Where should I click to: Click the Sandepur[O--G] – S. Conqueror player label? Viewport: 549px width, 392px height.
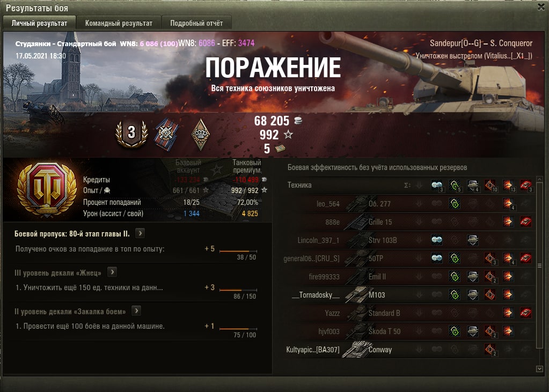tap(481, 43)
